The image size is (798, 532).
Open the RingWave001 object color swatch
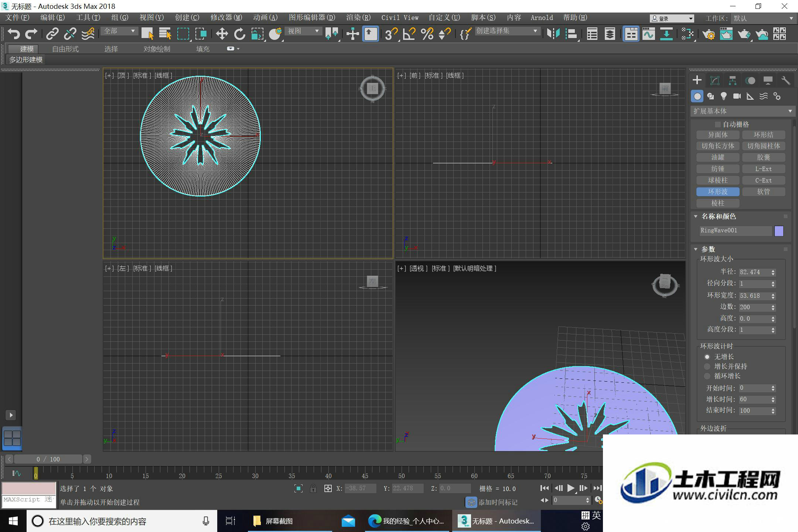pyautogui.click(x=779, y=231)
